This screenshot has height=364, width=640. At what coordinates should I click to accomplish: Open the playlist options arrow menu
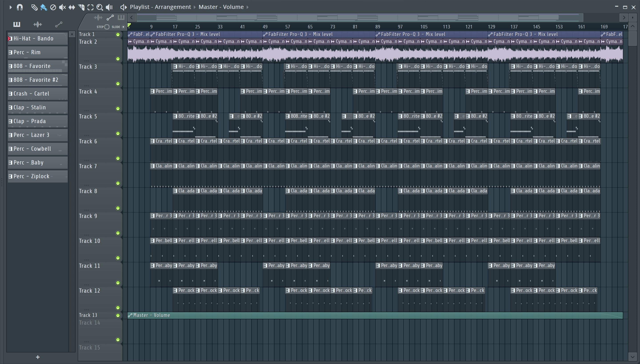point(10,7)
